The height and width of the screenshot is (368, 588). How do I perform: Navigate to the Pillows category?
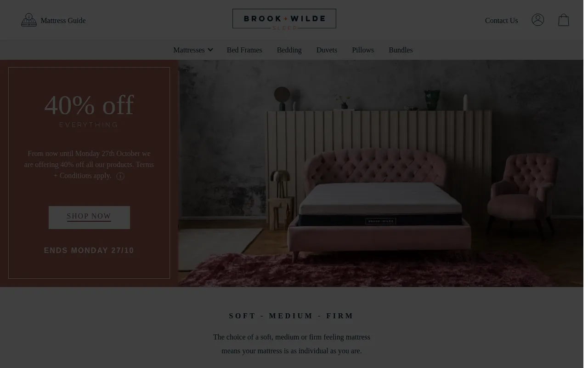click(363, 50)
